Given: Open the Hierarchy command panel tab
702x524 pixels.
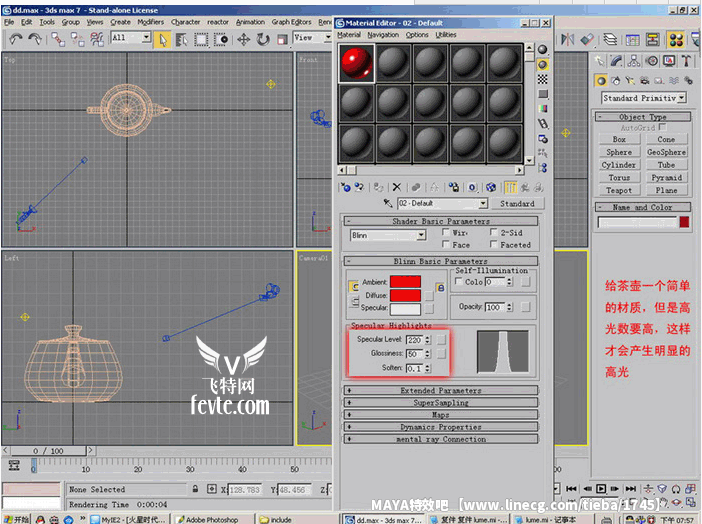Looking at the screenshot, I should pyautogui.click(x=634, y=61).
